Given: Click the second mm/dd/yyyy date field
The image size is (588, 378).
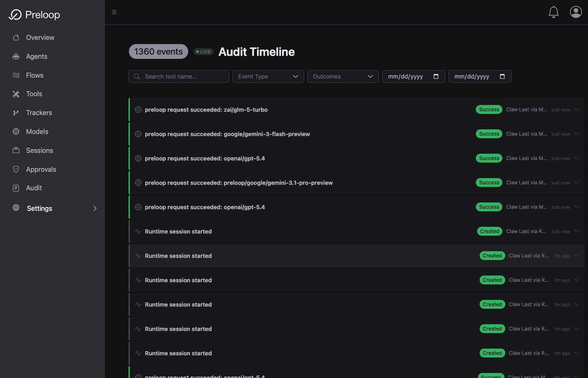Looking at the screenshot, I should pos(480,76).
